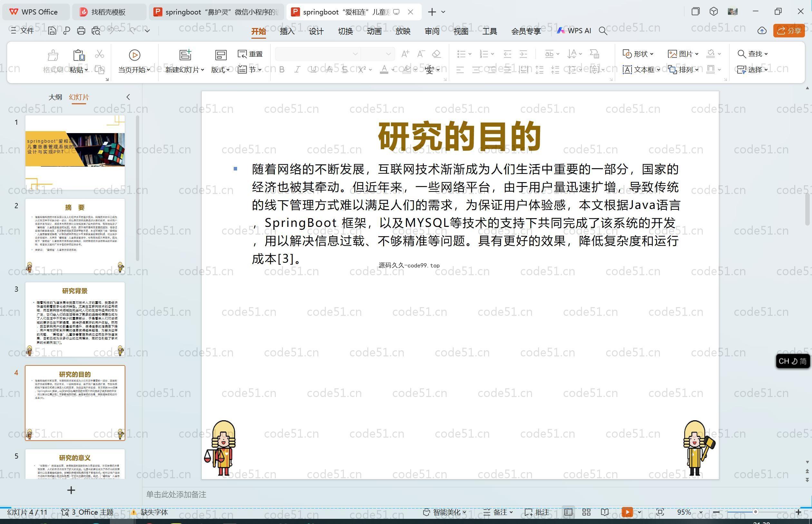Click the cloud upload icon

coord(762,31)
